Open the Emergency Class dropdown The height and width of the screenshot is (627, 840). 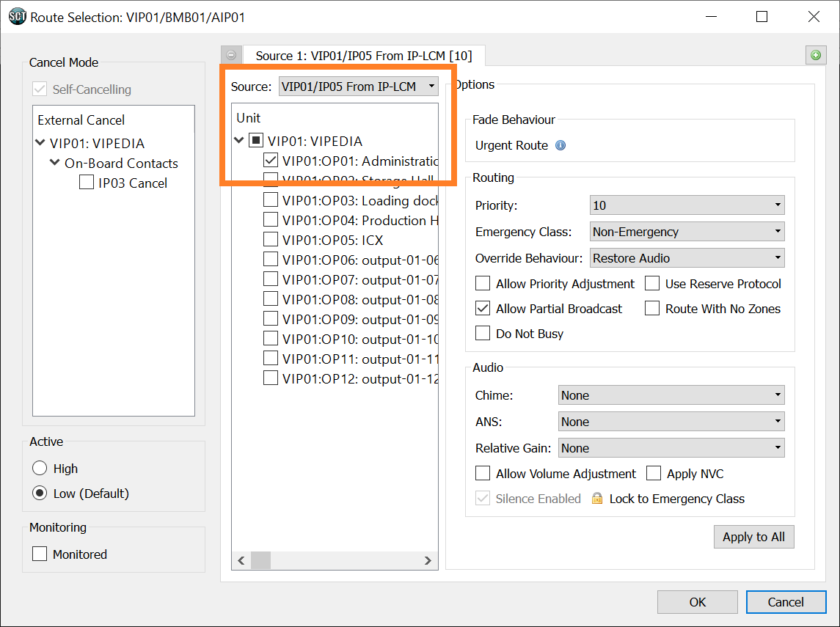[687, 232]
